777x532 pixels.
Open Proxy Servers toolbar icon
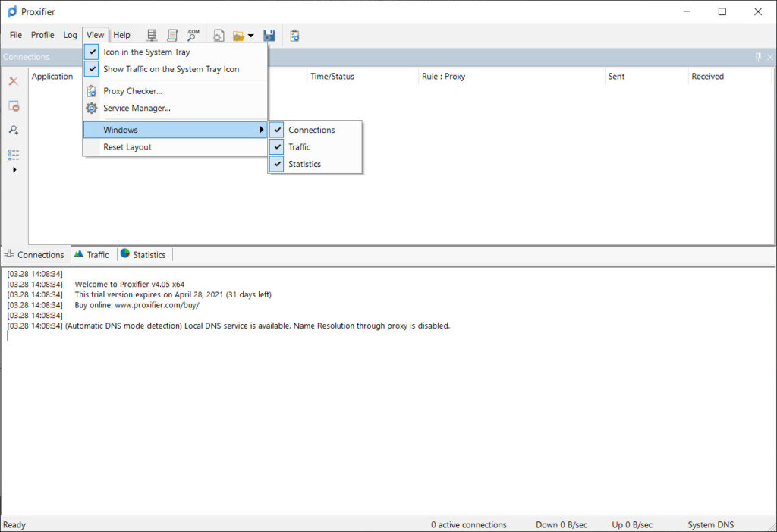(152, 35)
